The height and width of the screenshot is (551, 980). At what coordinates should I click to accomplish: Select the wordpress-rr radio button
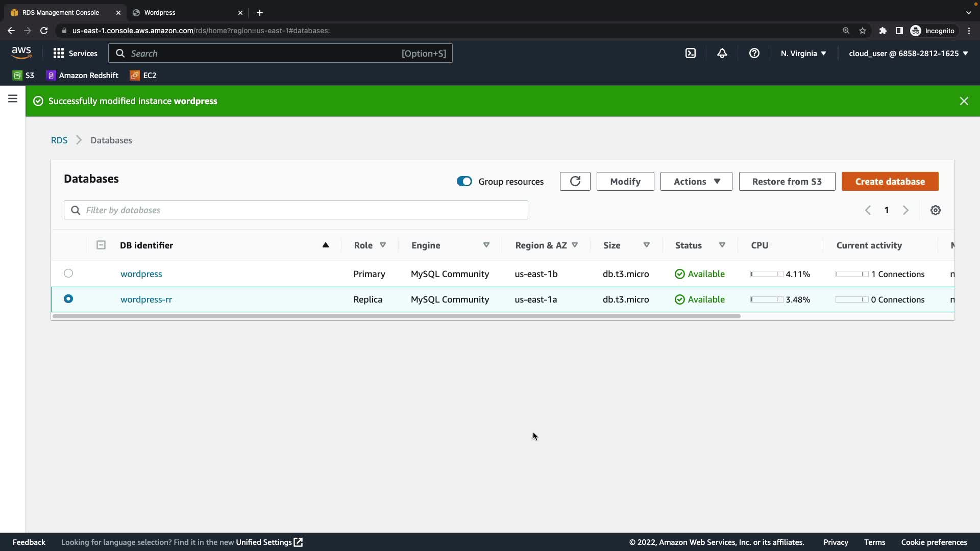pos(68,299)
